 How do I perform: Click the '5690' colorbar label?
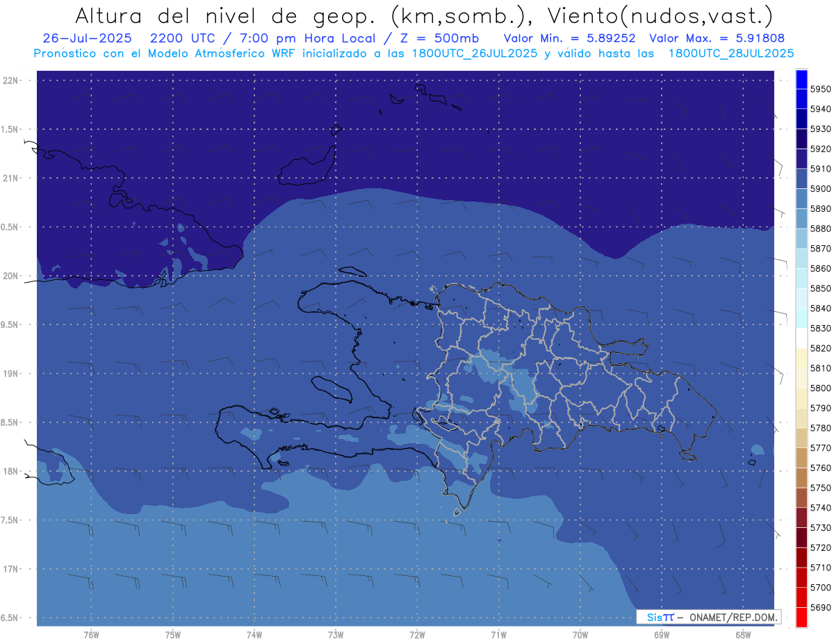coord(821,607)
